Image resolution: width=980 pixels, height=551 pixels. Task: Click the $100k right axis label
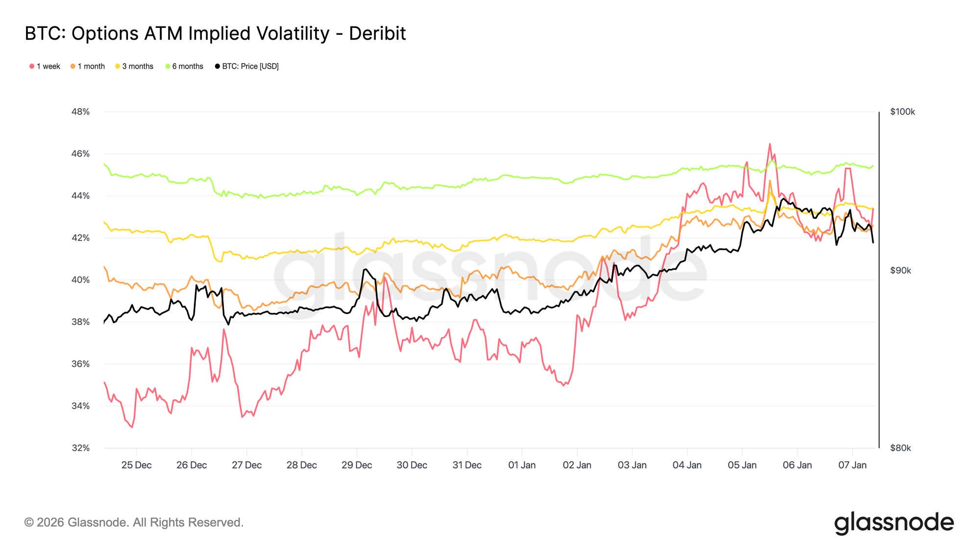[x=902, y=112]
